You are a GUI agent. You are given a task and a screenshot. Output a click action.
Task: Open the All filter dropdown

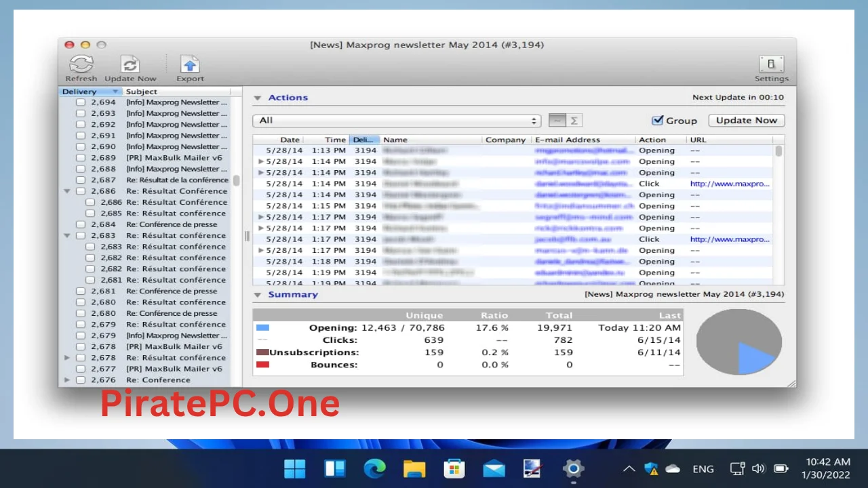397,121
